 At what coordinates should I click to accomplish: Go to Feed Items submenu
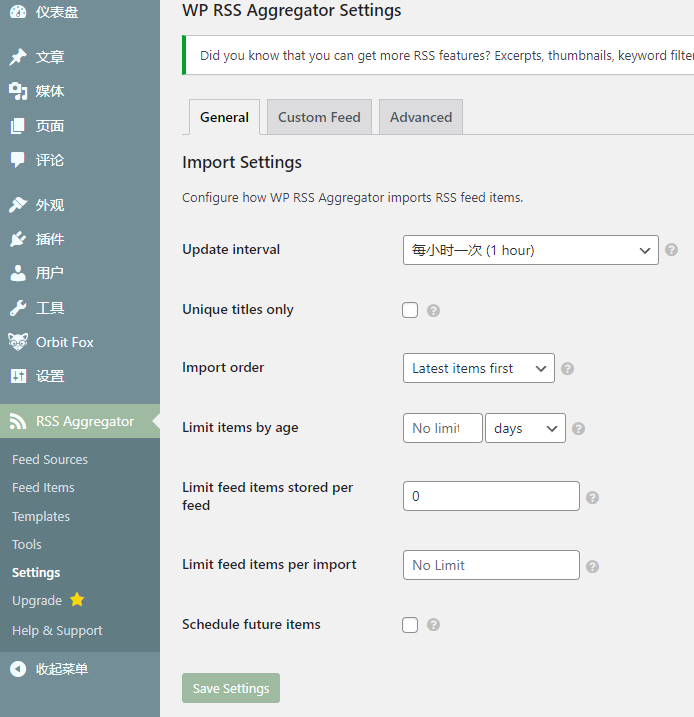tap(43, 487)
